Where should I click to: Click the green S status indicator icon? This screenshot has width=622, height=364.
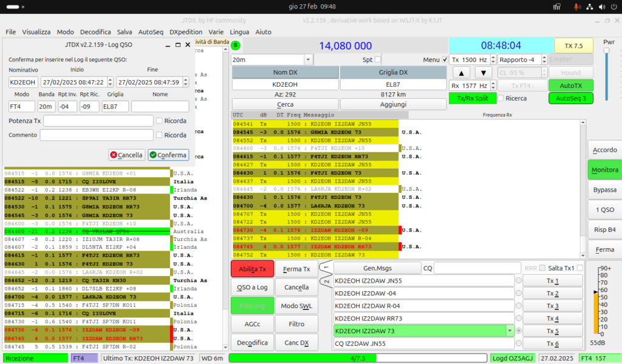(236, 45)
